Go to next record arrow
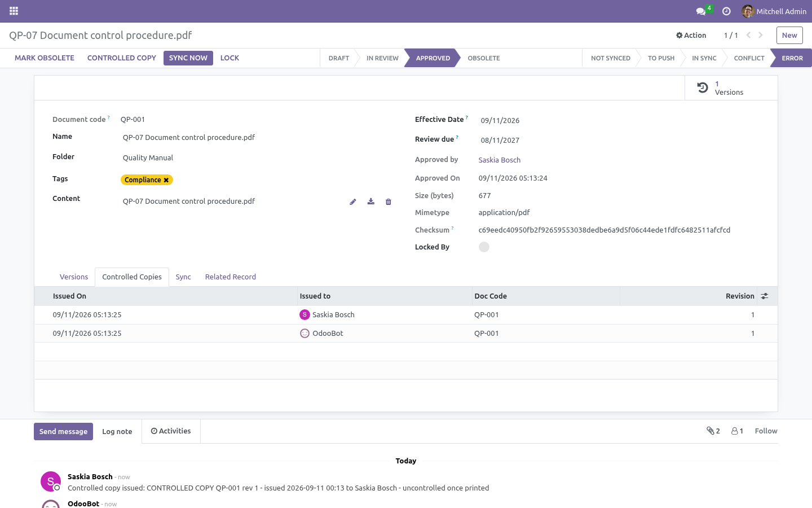This screenshot has width=812, height=508. (x=761, y=35)
